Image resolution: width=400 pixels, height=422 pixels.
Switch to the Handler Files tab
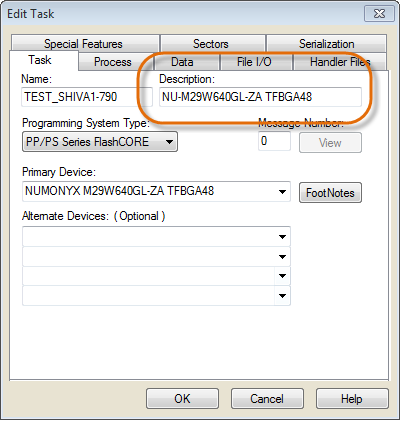340,62
